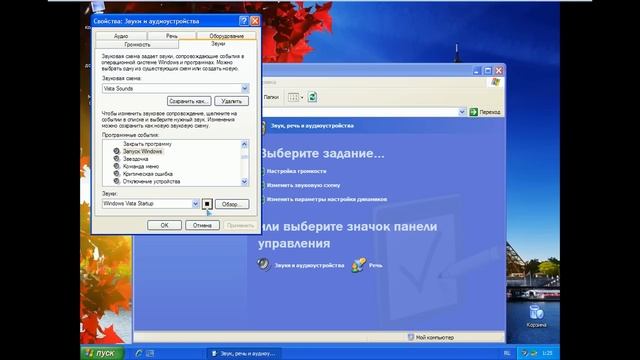The image size is (640, 360).
Task: Click the Звуки и аудиоустройства speaker icon
Action: (264, 264)
